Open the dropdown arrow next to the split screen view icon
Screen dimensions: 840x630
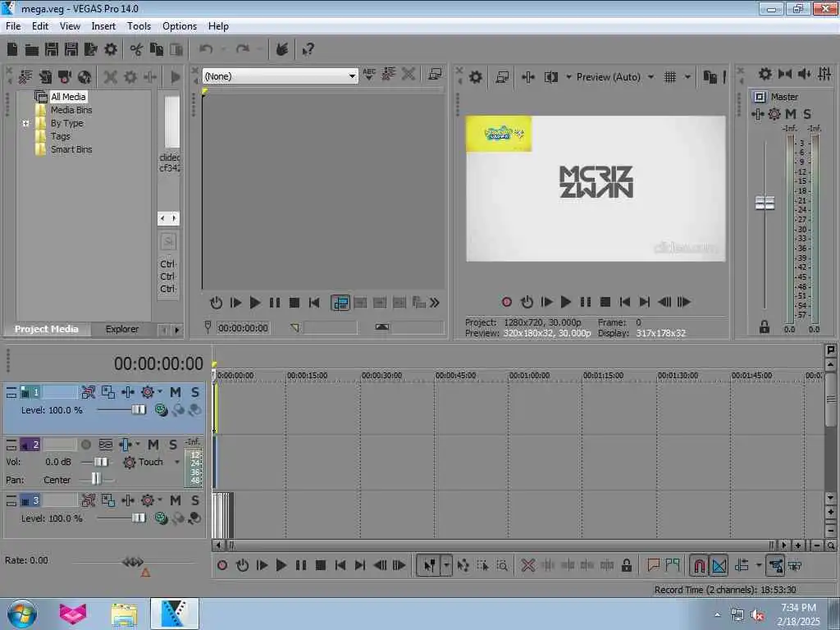pos(568,77)
